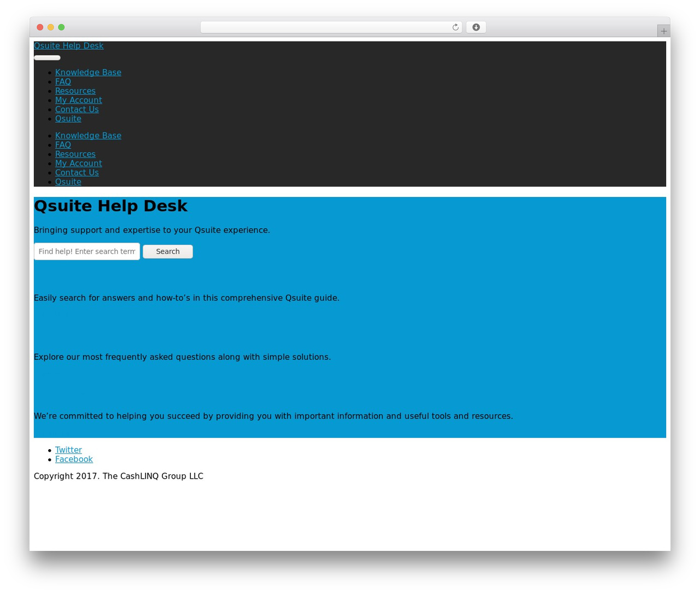Open Knowledge Base in the first menu

coord(88,72)
